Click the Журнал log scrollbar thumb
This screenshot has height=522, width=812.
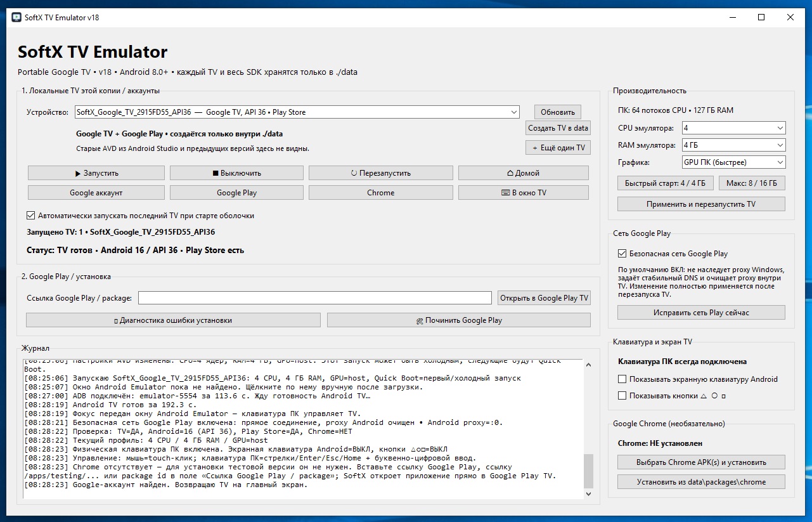[589, 470]
